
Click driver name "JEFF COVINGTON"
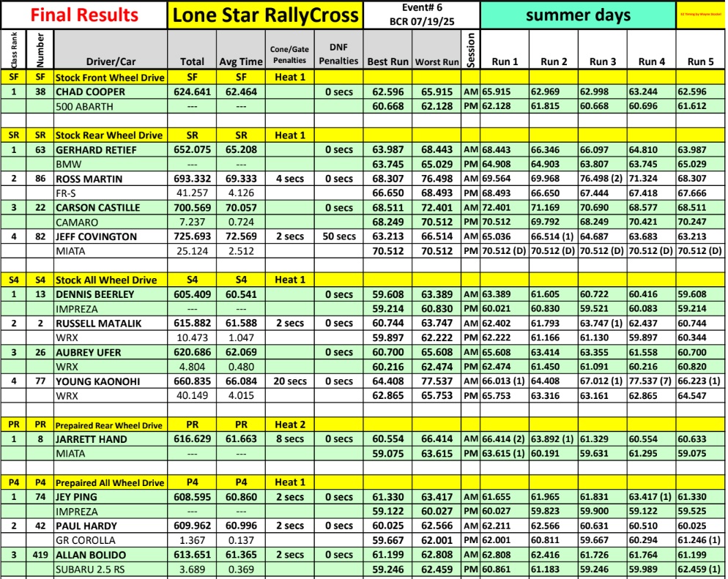(96, 236)
